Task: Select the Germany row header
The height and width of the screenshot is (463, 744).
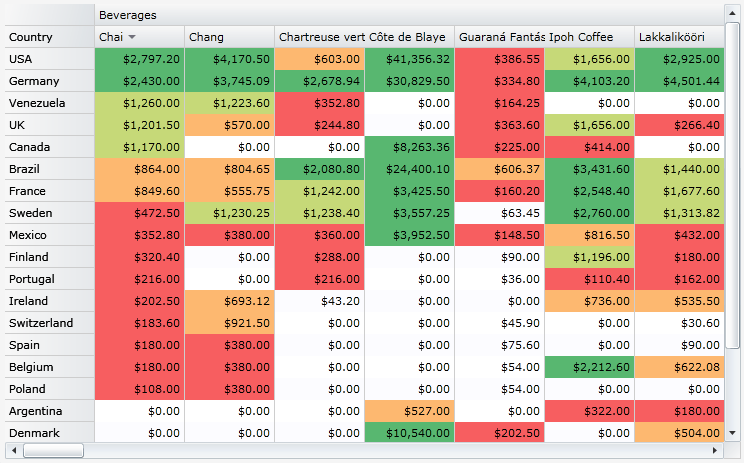Action: click(47, 81)
